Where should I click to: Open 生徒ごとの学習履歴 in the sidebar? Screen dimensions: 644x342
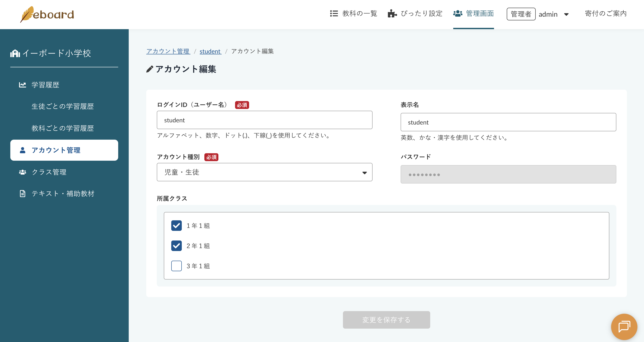[x=62, y=107]
